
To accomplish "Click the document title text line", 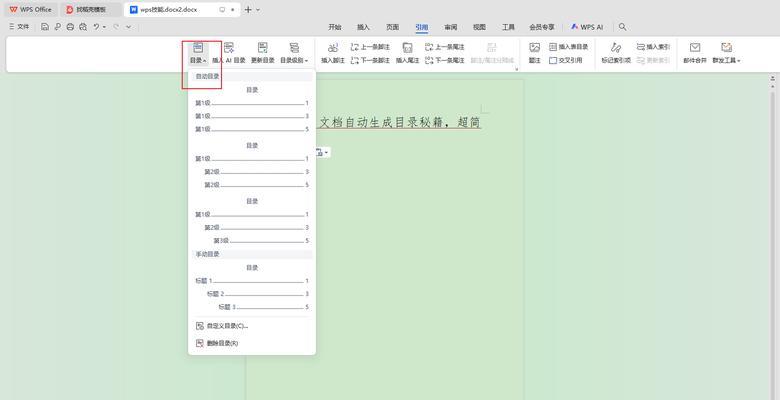I will pyautogui.click(x=399, y=122).
